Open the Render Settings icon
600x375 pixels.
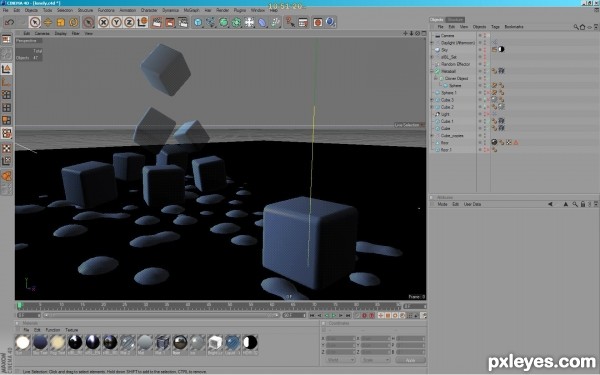coord(183,22)
